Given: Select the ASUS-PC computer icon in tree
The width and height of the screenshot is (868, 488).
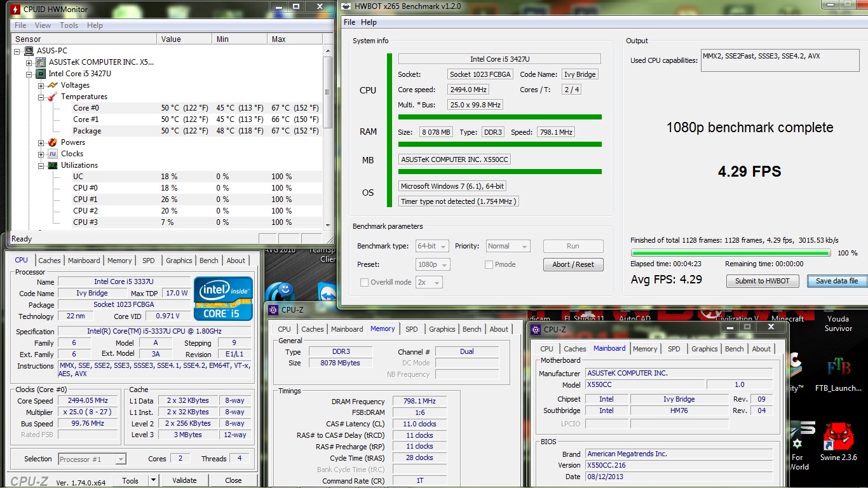Looking at the screenshot, I should click(30, 51).
